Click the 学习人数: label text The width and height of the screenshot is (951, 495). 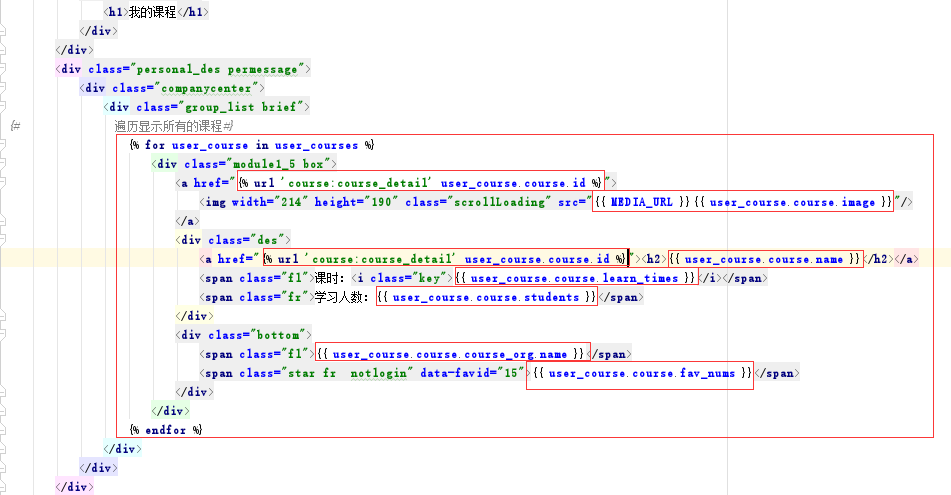[x=341, y=297]
